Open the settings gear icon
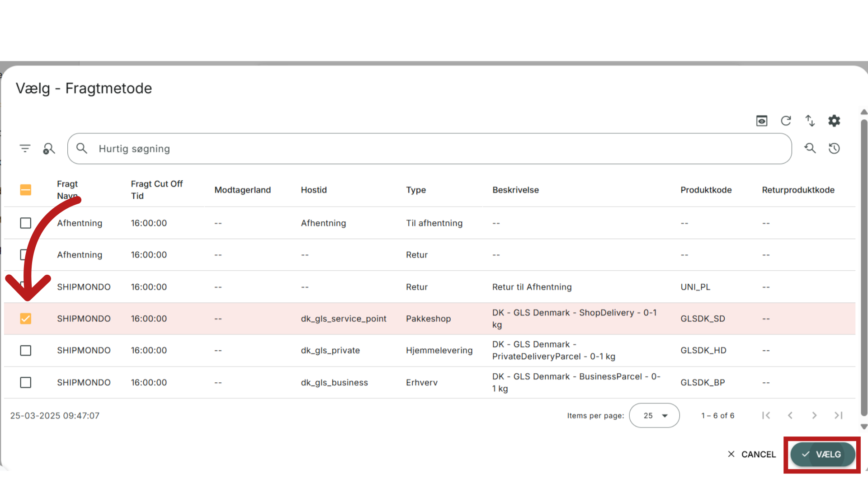 coord(834,121)
